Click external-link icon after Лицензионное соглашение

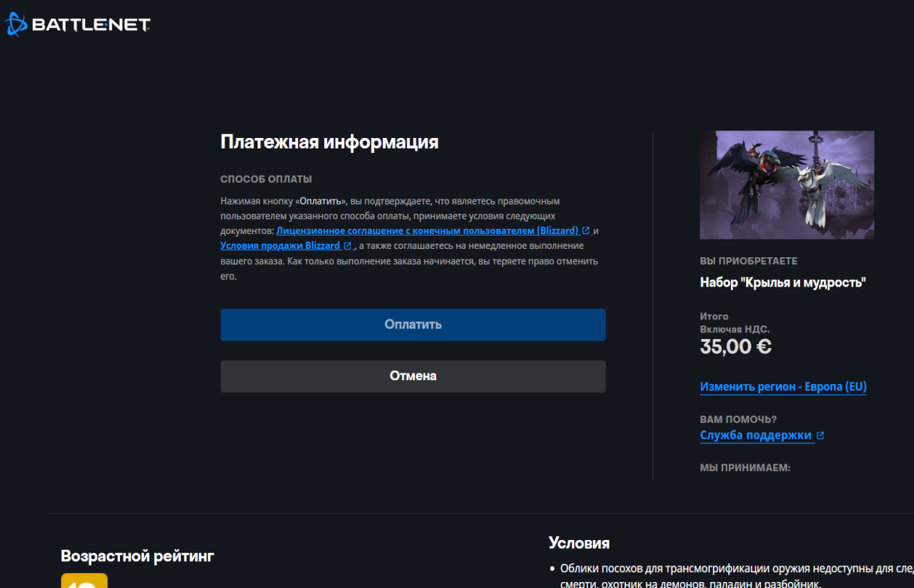(586, 230)
